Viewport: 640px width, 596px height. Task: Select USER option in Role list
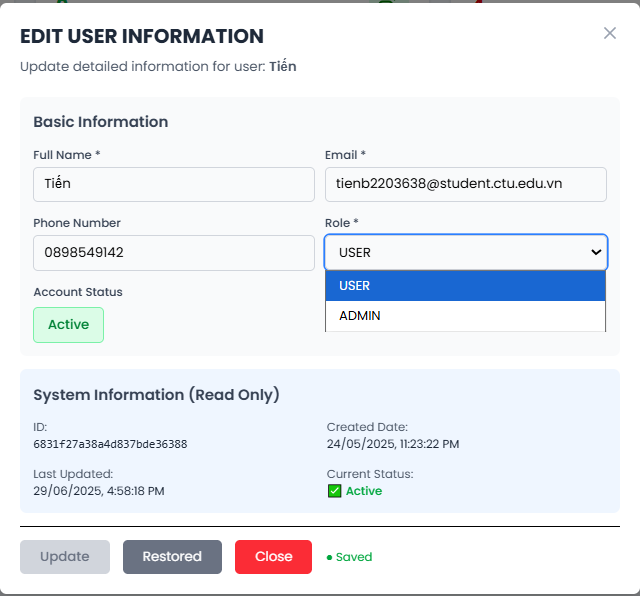click(x=465, y=286)
